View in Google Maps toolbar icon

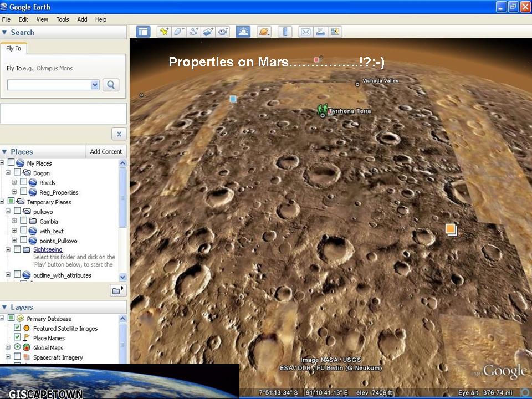335,32
